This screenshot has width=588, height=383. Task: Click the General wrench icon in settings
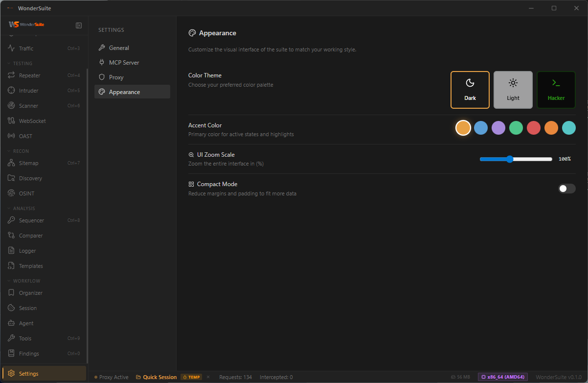(102, 48)
